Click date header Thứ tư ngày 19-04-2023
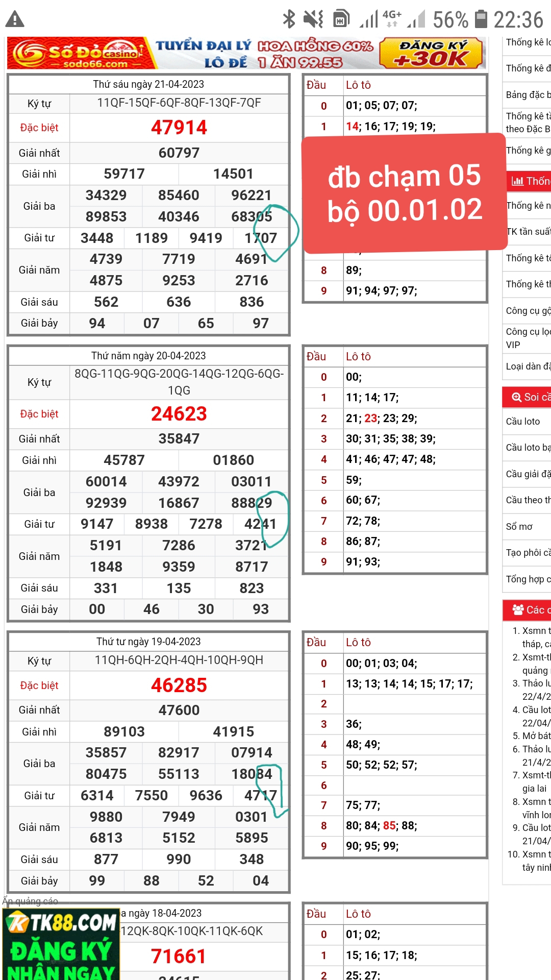Viewport: 551px width, 980px height. pos(148,642)
